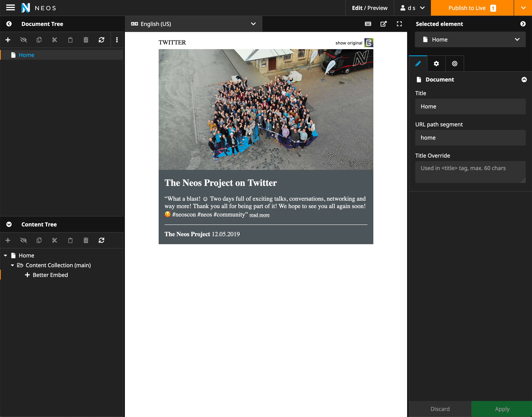The height and width of the screenshot is (417, 532).
Task: Collapse the Selected element right panel
Action: [x=523, y=24]
